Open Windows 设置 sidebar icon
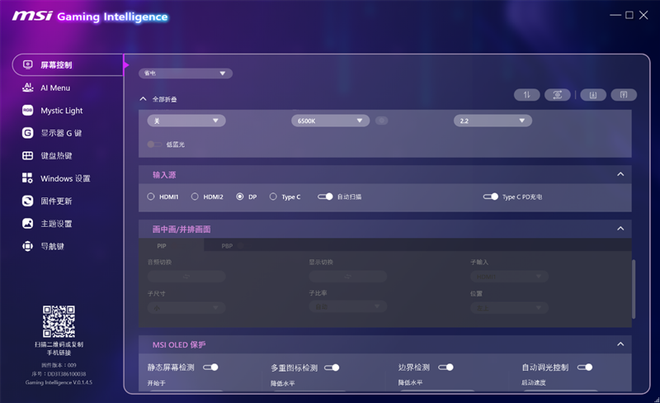Viewport: 660px width, 403px height. pyautogui.click(x=27, y=178)
